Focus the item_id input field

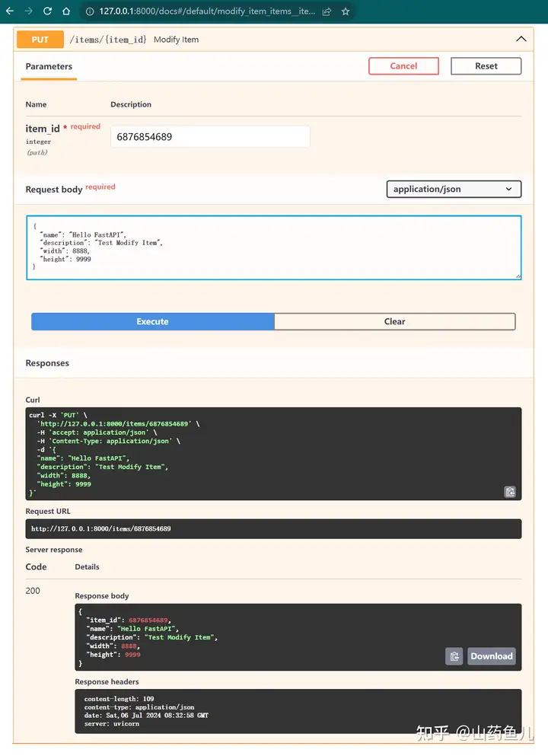(x=210, y=137)
